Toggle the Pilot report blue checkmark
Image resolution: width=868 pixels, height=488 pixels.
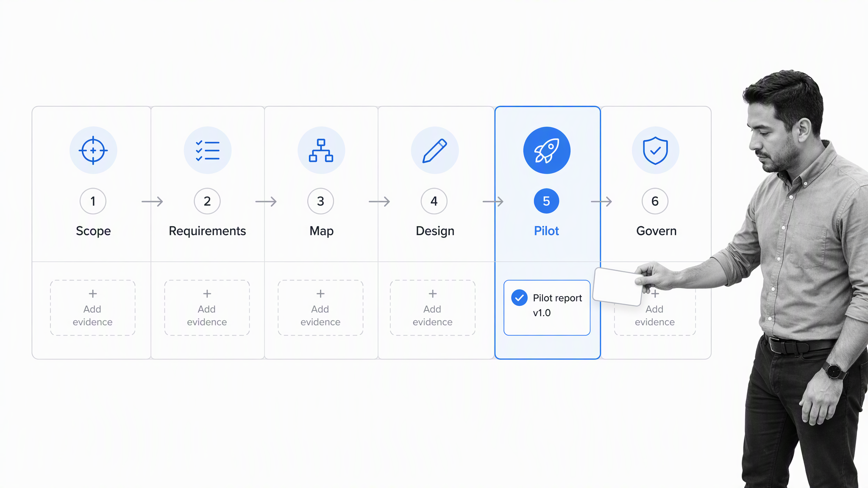coord(519,298)
